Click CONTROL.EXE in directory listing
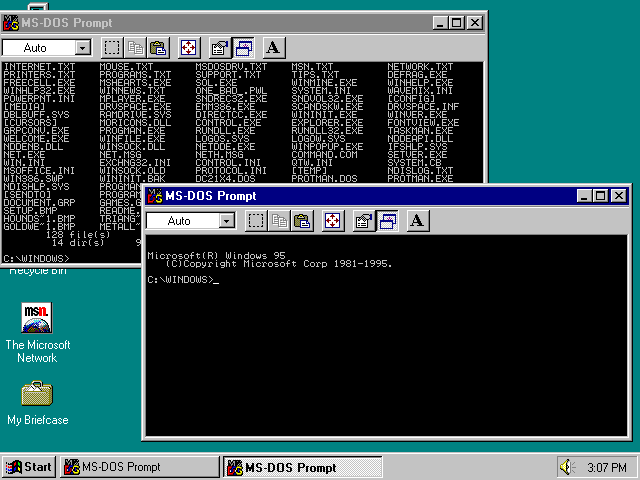 coord(228,122)
